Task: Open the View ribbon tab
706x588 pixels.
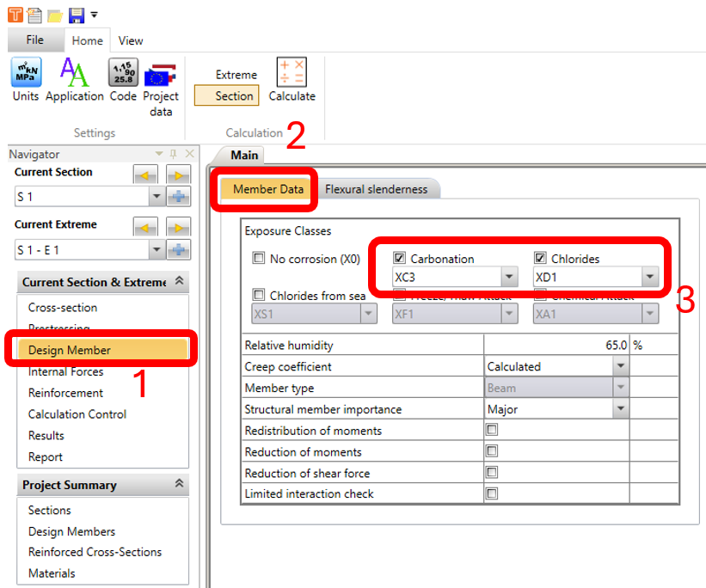Action: [131, 40]
